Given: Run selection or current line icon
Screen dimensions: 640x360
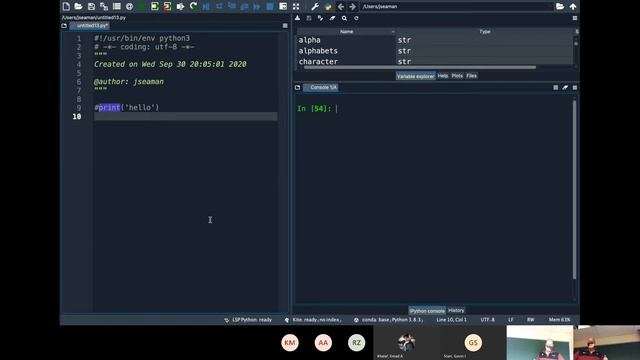Looking at the screenshot, I should [x=180, y=6].
